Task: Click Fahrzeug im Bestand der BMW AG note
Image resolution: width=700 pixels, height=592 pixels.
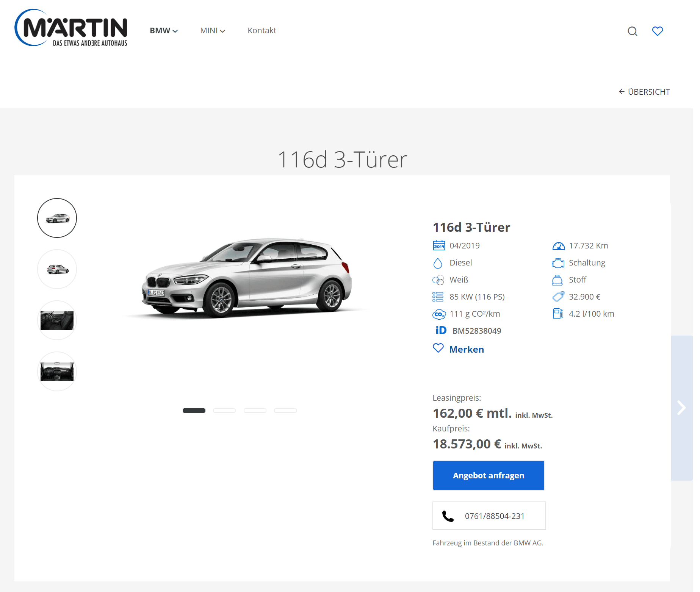Action: click(488, 543)
